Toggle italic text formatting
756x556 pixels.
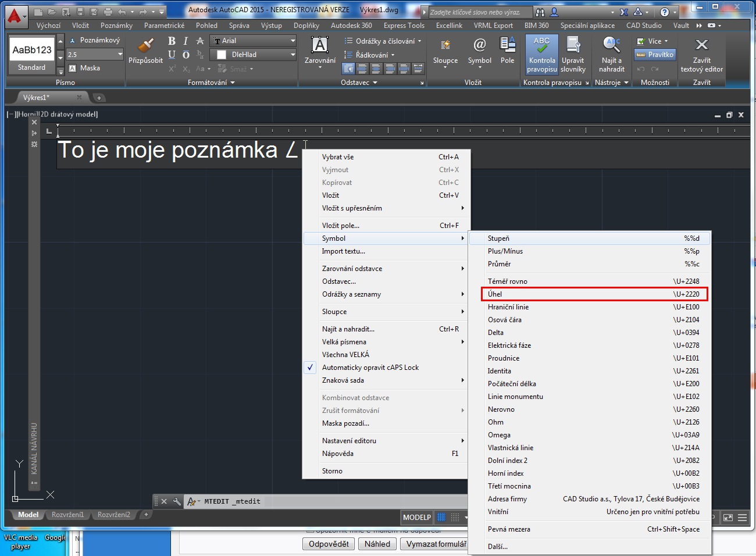coord(186,41)
